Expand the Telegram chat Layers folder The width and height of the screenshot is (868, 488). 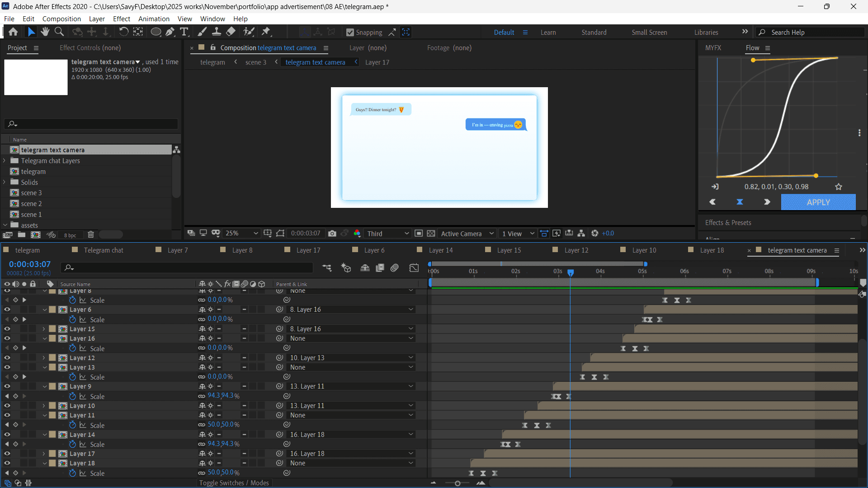(x=5, y=161)
